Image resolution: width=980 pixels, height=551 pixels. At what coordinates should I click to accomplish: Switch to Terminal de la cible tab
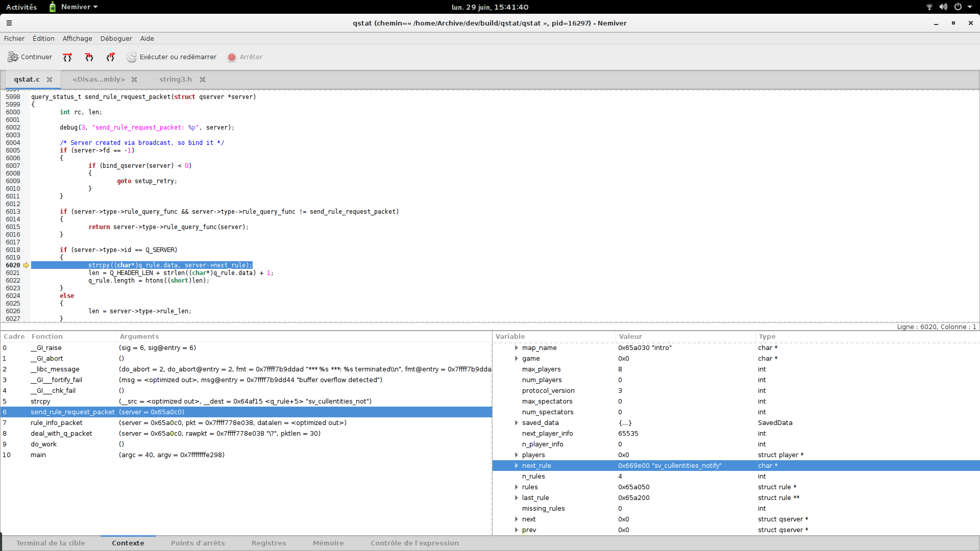51,543
